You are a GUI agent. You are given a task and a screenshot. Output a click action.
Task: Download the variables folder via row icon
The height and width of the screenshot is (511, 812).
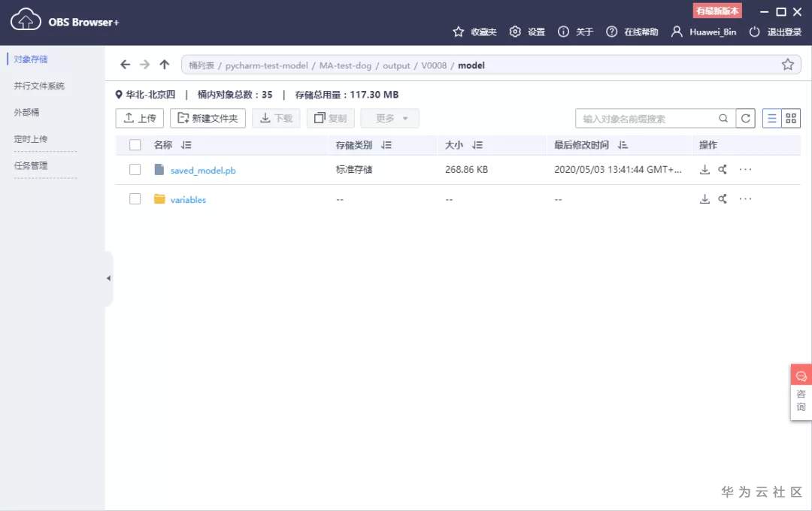[x=704, y=199]
